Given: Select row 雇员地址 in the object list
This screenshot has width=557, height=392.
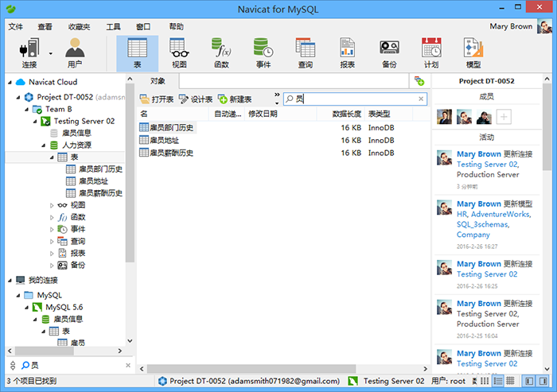Looking at the screenshot, I should 159,140.
